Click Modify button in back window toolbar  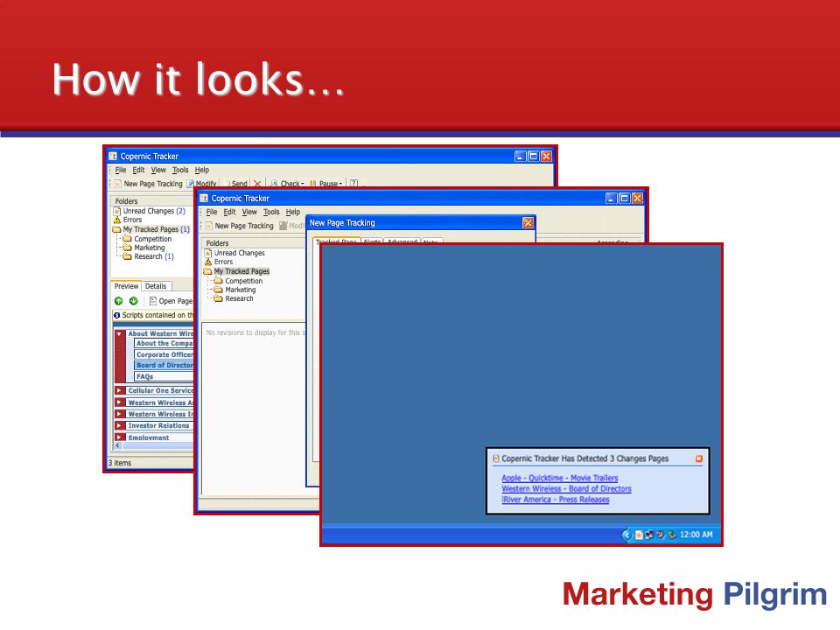click(201, 184)
